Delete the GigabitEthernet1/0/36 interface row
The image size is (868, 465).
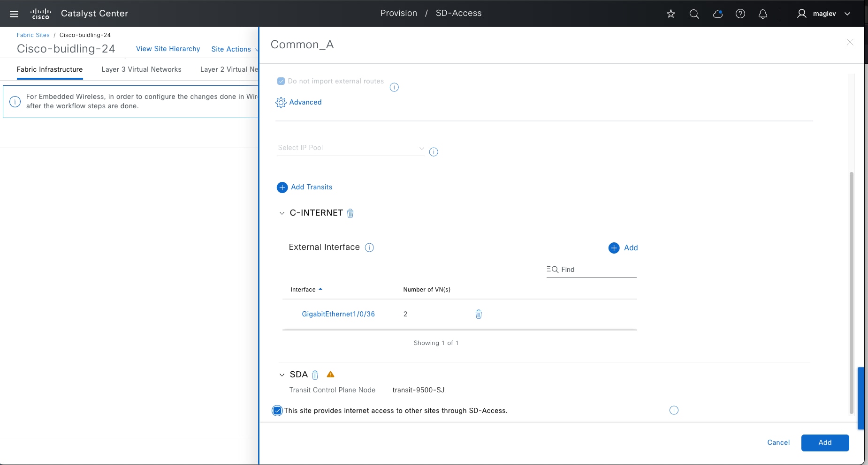pyautogui.click(x=479, y=314)
